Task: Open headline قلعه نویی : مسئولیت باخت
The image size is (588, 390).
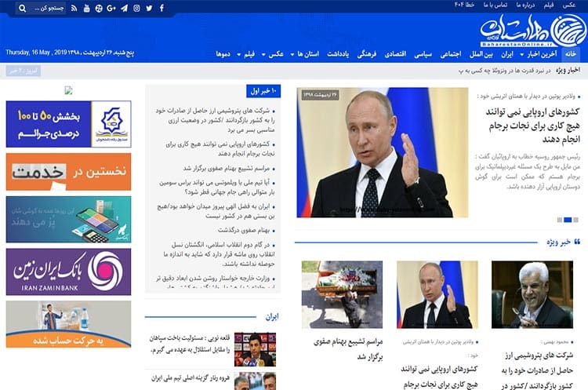Action: [190, 344]
